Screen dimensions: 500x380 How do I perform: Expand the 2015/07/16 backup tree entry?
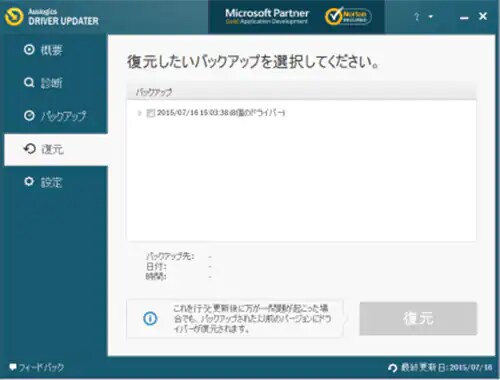pos(139,113)
